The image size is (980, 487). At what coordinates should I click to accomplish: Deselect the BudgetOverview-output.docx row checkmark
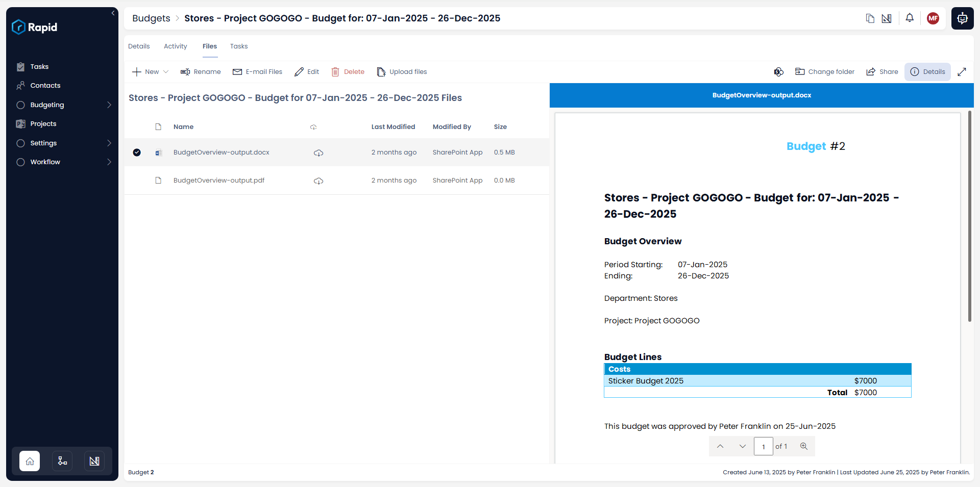pyautogui.click(x=137, y=152)
